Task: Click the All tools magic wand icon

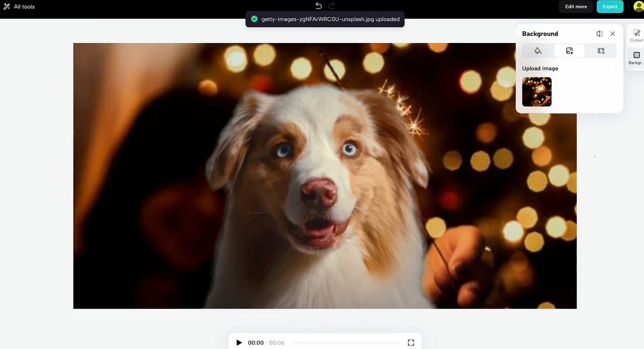Action: pos(6,6)
